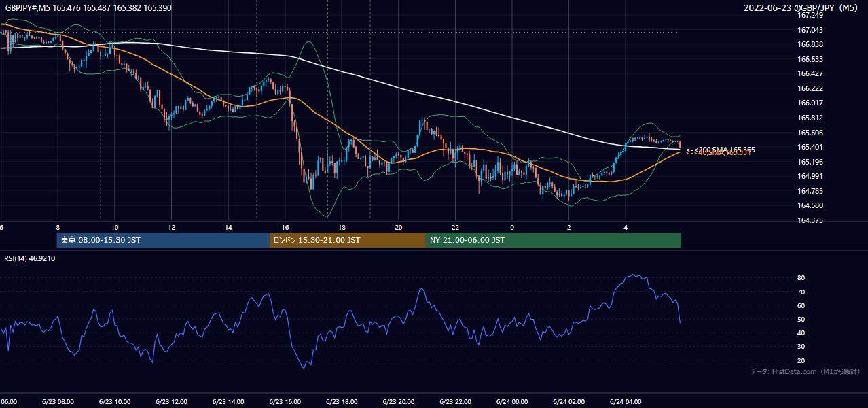Viewport: 868px width, 408px height.
Task: Click the 164.991 price axis label
Action: (810, 176)
